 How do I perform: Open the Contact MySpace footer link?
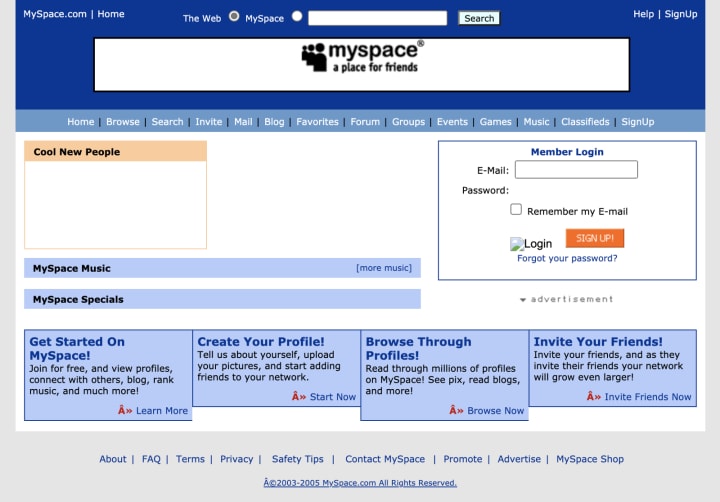385,459
